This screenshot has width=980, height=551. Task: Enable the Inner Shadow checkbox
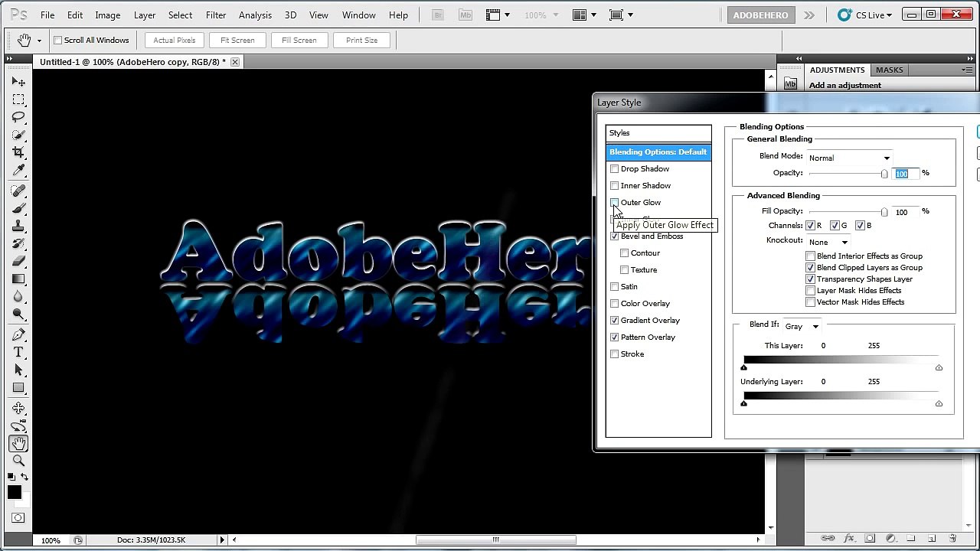[x=614, y=186]
